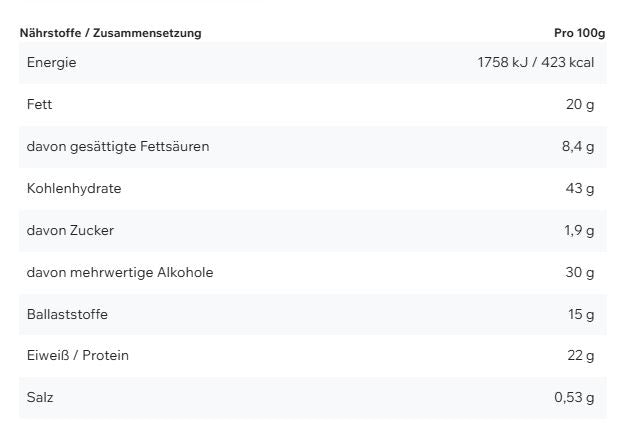Select the davon mehrwertige Alkohole label

120,273
